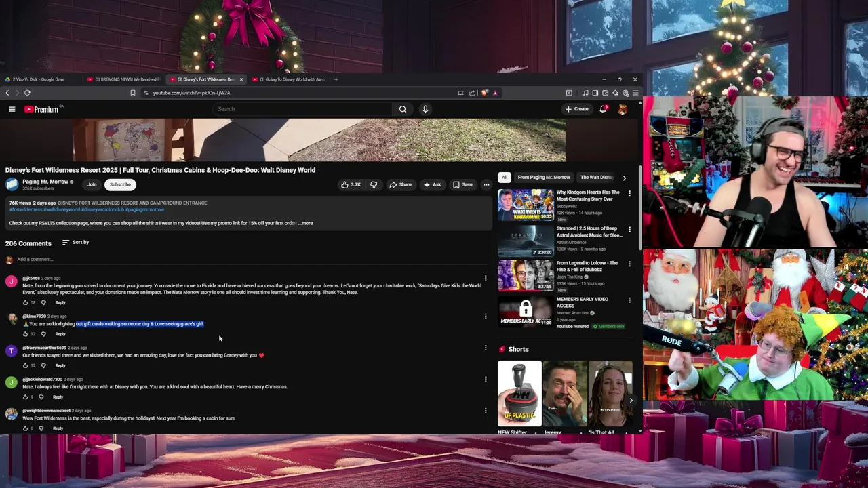
Task: Bookmark this page in the browser
Action: pos(133,93)
